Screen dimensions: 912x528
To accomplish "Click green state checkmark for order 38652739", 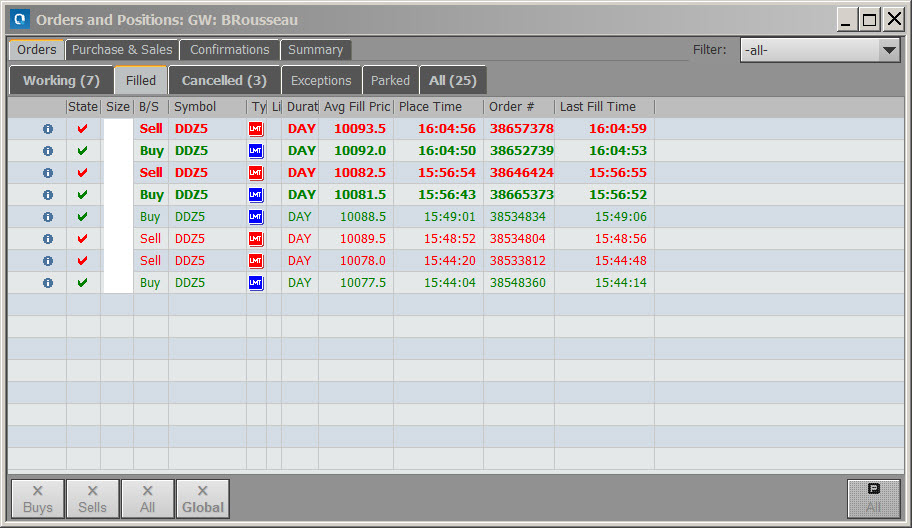I will pyautogui.click(x=83, y=151).
